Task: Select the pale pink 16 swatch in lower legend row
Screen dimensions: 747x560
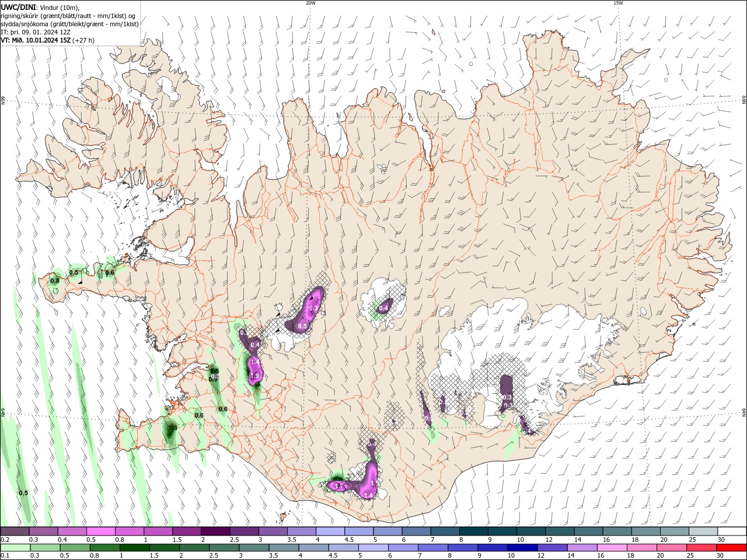Action: (x=612, y=548)
